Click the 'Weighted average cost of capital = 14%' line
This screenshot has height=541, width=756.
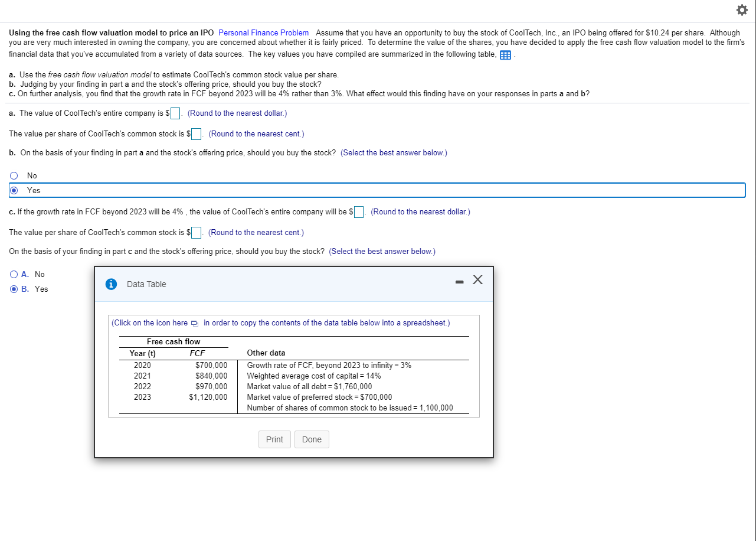click(x=314, y=376)
